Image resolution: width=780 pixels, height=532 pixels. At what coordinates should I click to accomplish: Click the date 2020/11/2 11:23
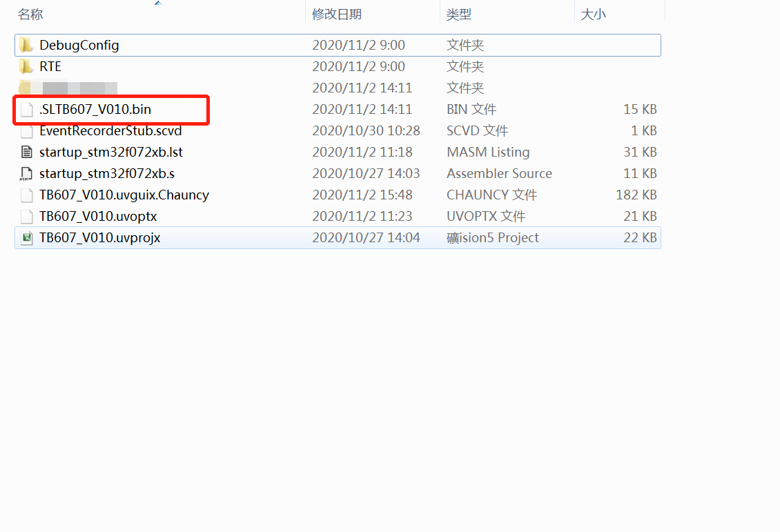click(362, 216)
